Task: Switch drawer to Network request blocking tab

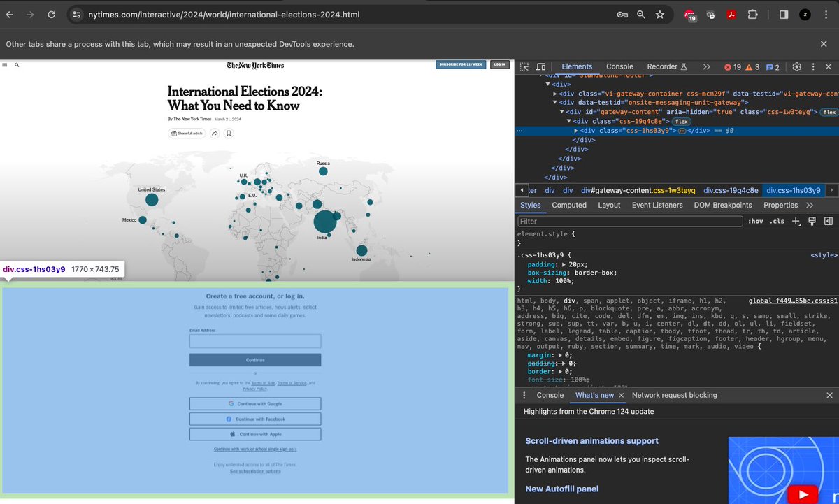Action: [x=674, y=395]
